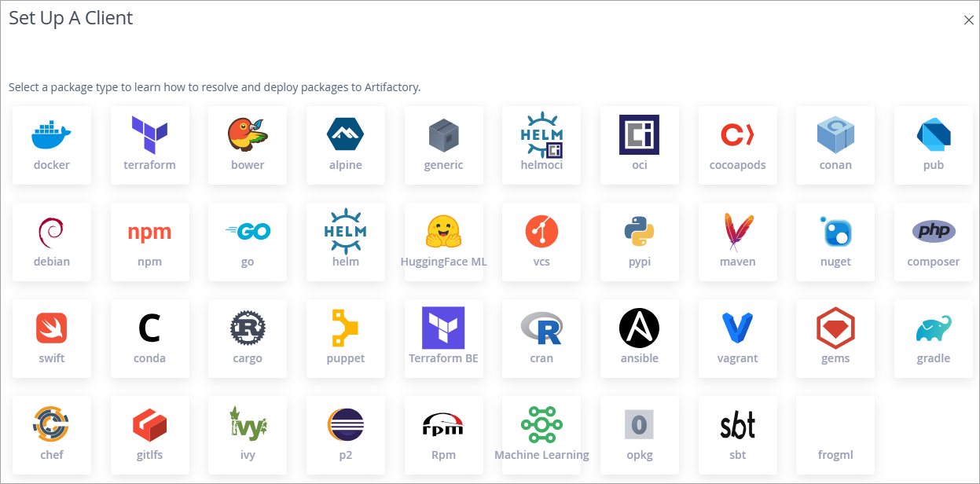Viewport: 980px width, 484px height.
Task: Pick the Cargo package type
Action: 247,338
